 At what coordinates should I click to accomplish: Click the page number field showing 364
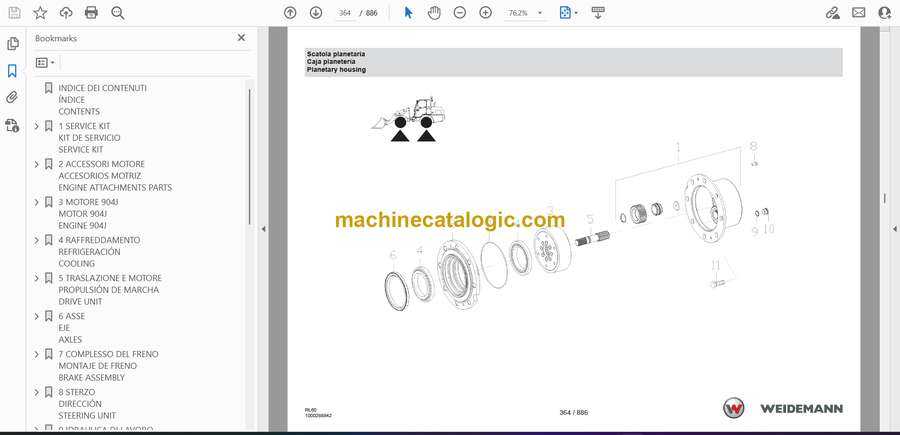(345, 13)
